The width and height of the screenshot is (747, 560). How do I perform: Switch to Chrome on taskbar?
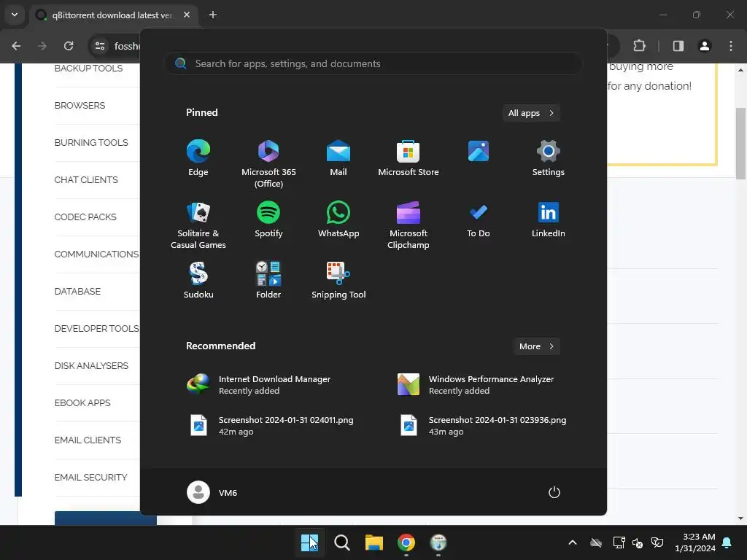click(x=406, y=542)
